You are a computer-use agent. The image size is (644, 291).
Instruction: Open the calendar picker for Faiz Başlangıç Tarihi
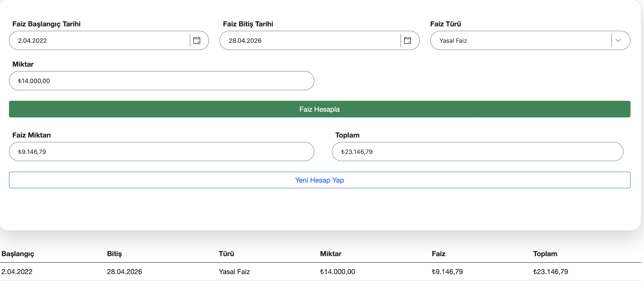pos(196,40)
